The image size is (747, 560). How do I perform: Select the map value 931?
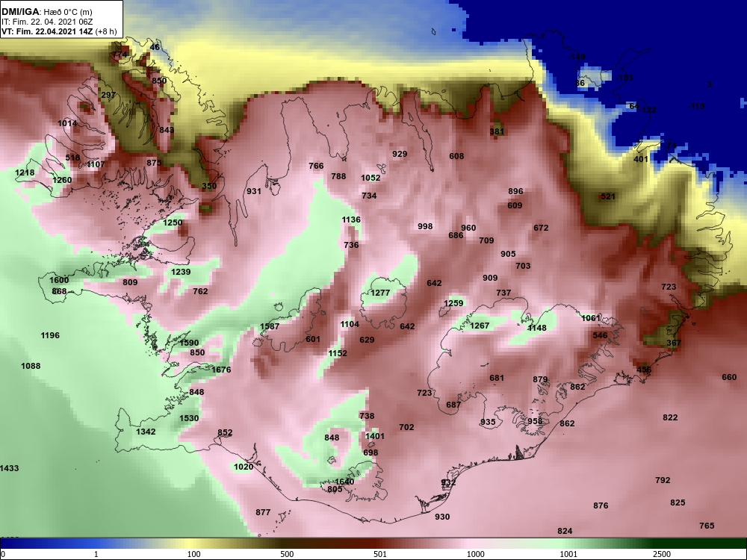[253, 191]
